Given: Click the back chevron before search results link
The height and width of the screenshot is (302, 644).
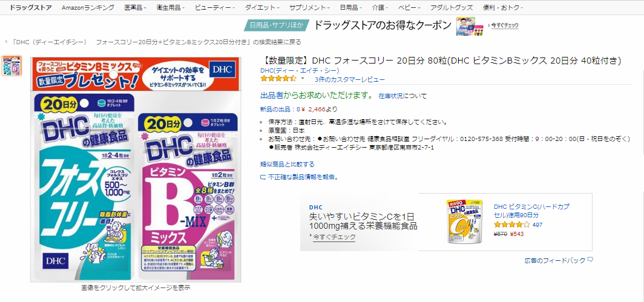Looking at the screenshot, I should tap(6, 42).
